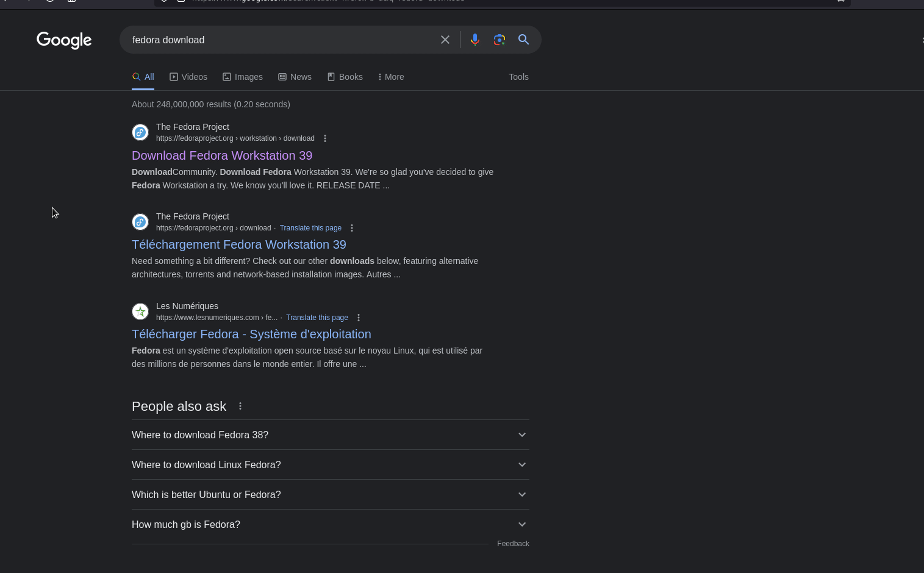This screenshot has width=924, height=573.
Task: Expand 'Where to download Linux Fedora?' question
Action: 330,464
